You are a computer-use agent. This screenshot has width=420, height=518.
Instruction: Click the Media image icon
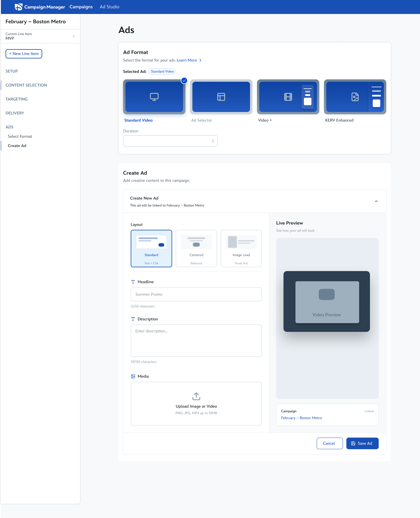(x=133, y=376)
